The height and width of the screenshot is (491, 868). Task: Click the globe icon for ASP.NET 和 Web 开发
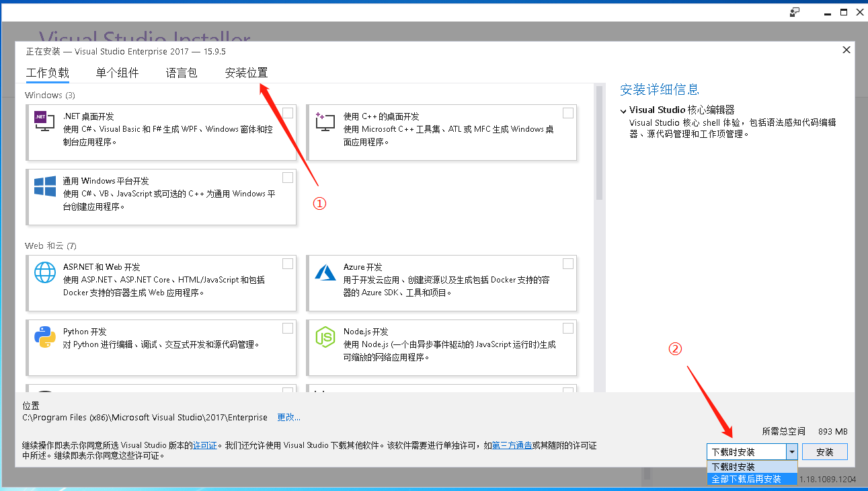(44, 271)
